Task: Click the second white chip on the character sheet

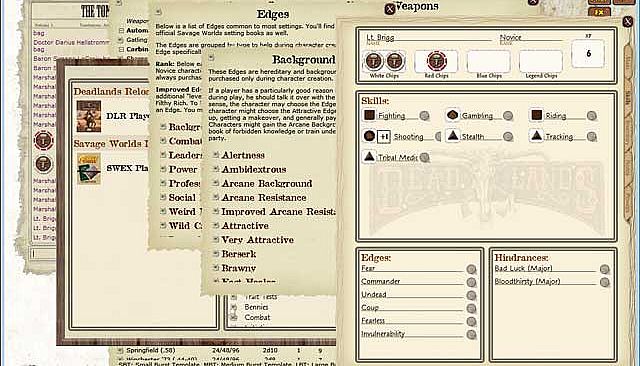Action: [x=395, y=61]
